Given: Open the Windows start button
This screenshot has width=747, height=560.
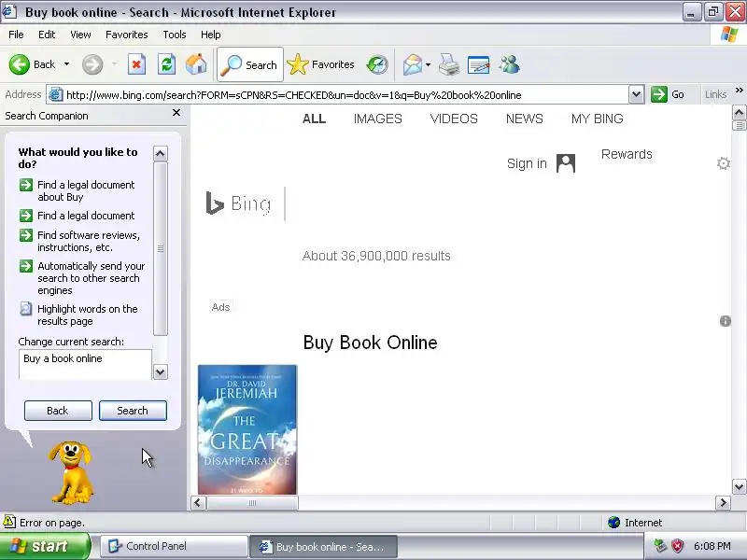Looking at the screenshot, I should 45,546.
